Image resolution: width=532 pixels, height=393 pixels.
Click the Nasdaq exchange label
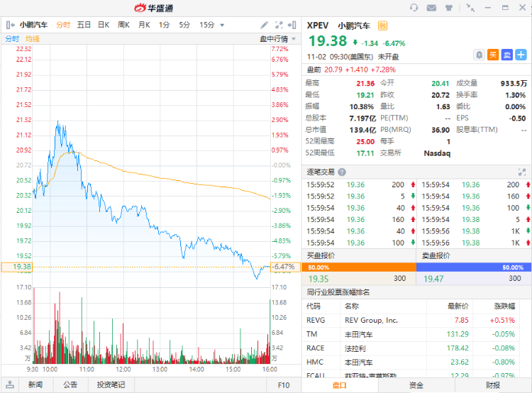(437, 153)
